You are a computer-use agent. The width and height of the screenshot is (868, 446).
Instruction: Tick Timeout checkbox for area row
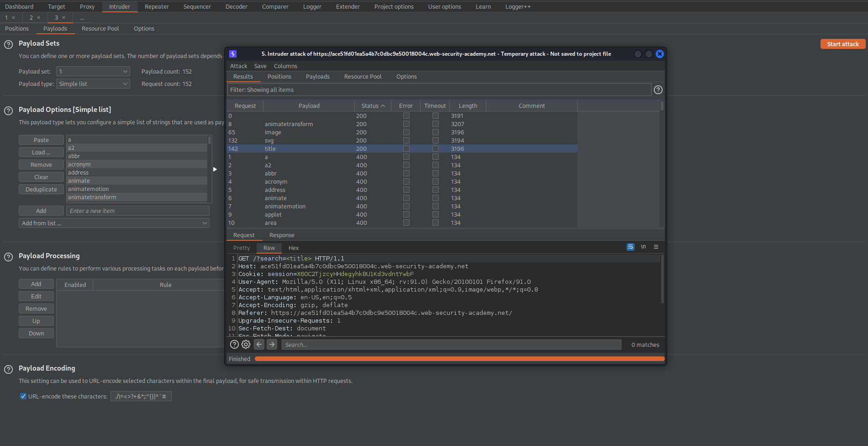(436, 223)
